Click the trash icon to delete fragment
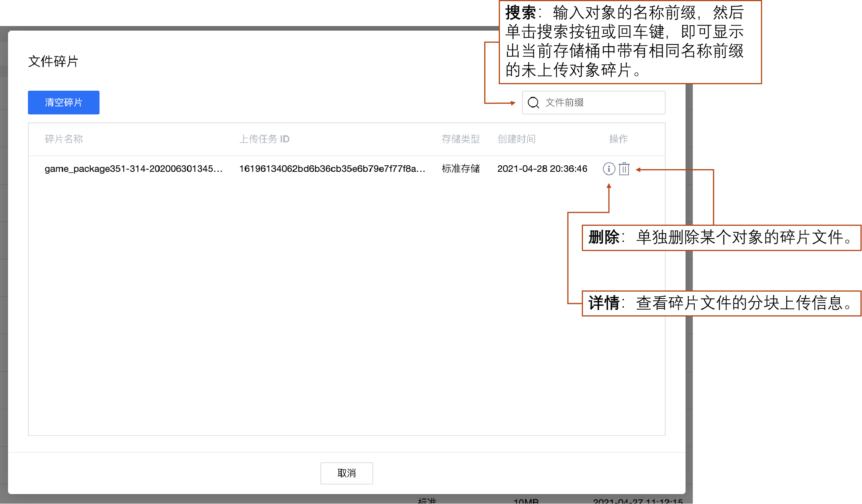 [624, 169]
